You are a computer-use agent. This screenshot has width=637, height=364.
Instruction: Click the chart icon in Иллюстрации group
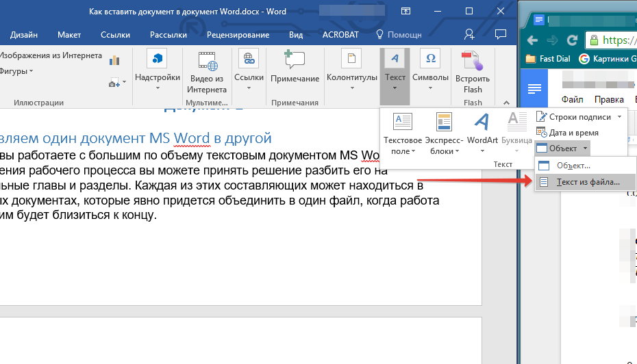tap(114, 61)
